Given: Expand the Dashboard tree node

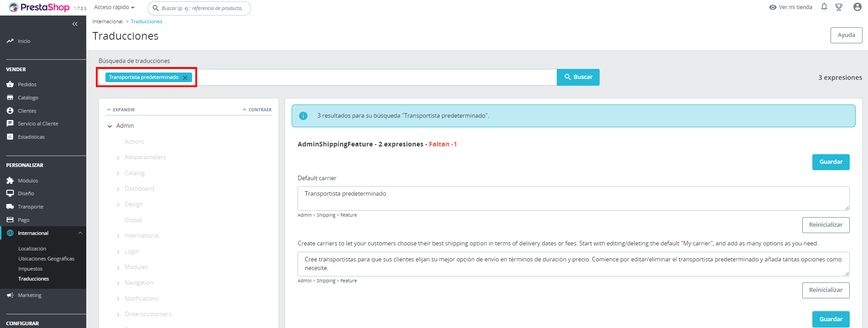Looking at the screenshot, I should 118,189.
